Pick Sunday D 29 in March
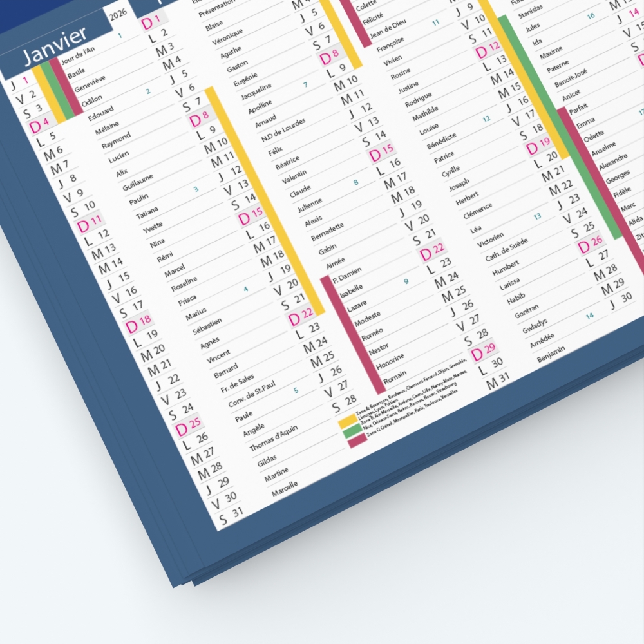Image resolution: width=644 pixels, height=644 pixels. (x=483, y=352)
